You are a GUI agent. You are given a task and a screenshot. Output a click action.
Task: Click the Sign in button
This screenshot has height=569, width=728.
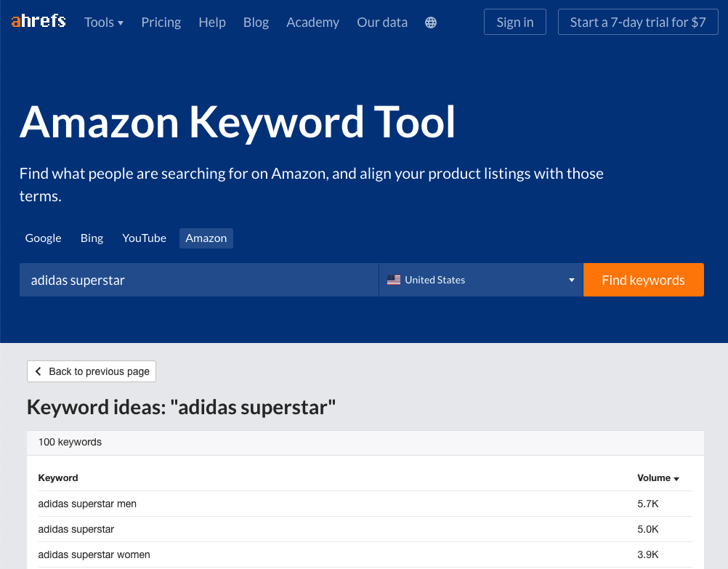[x=515, y=23]
